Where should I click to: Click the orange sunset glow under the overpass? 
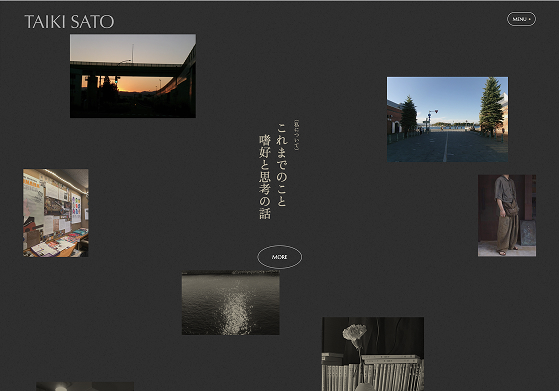(x=141, y=85)
